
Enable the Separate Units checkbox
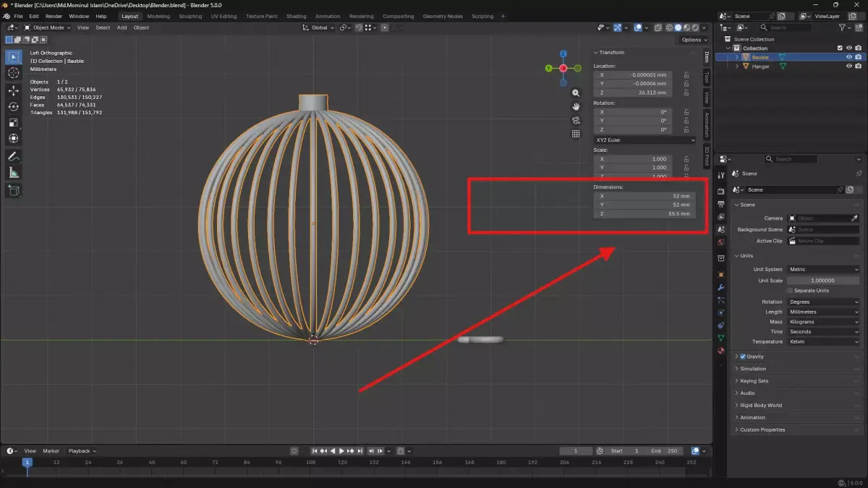(790, 291)
